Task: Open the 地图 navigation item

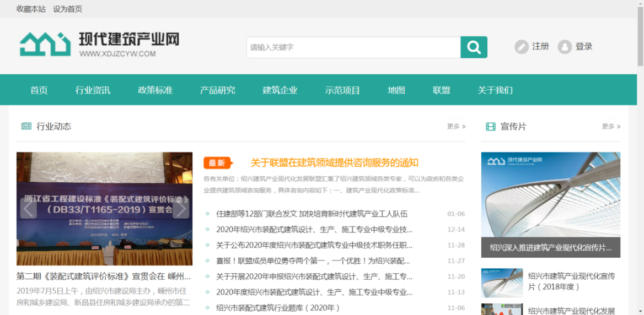Action: pyautogui.click(x=396, y=90)
